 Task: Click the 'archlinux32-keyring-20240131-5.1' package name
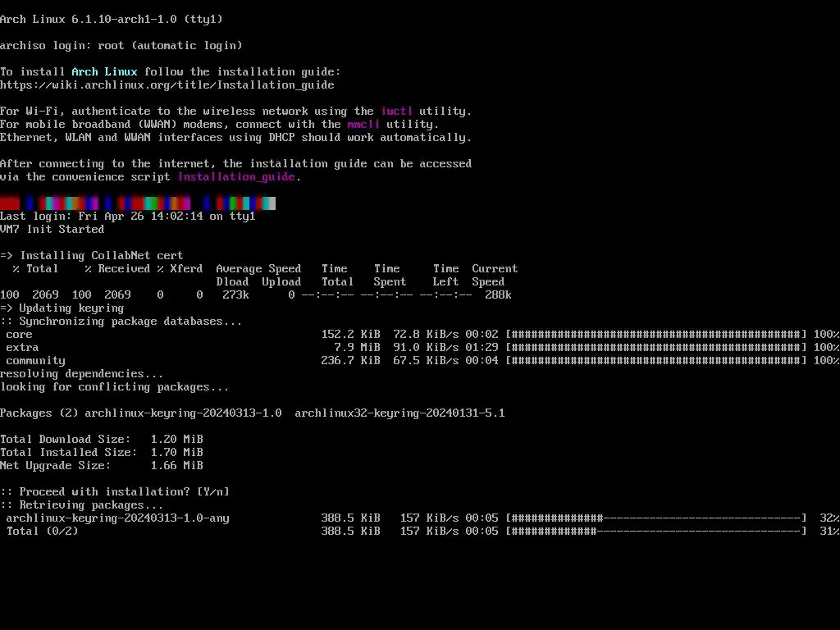pyautogui.click(x=399, y=413)
